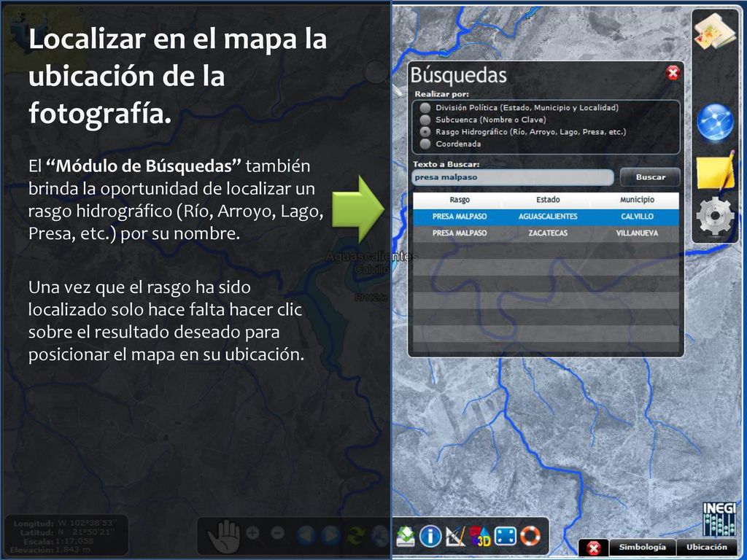Select Rasgo Hidrográfico search option
Image resolution: width=747 pixels, height=560 pixels.
(425, 131)
